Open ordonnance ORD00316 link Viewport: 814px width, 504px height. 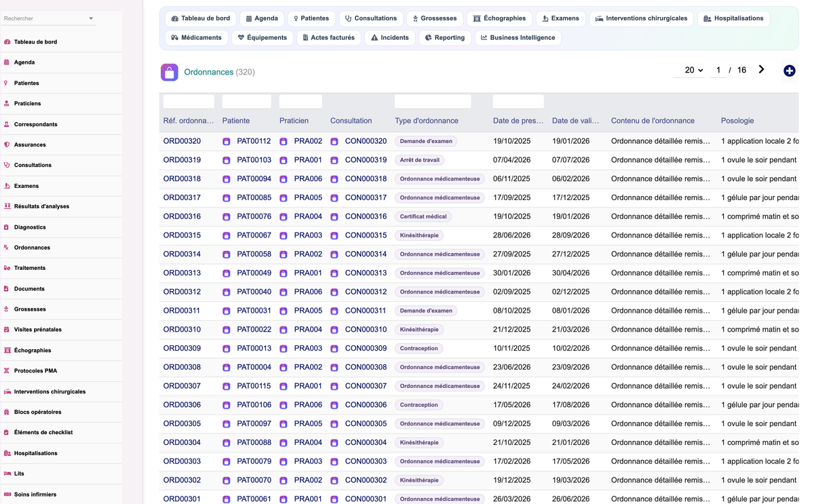coord(182,216)
